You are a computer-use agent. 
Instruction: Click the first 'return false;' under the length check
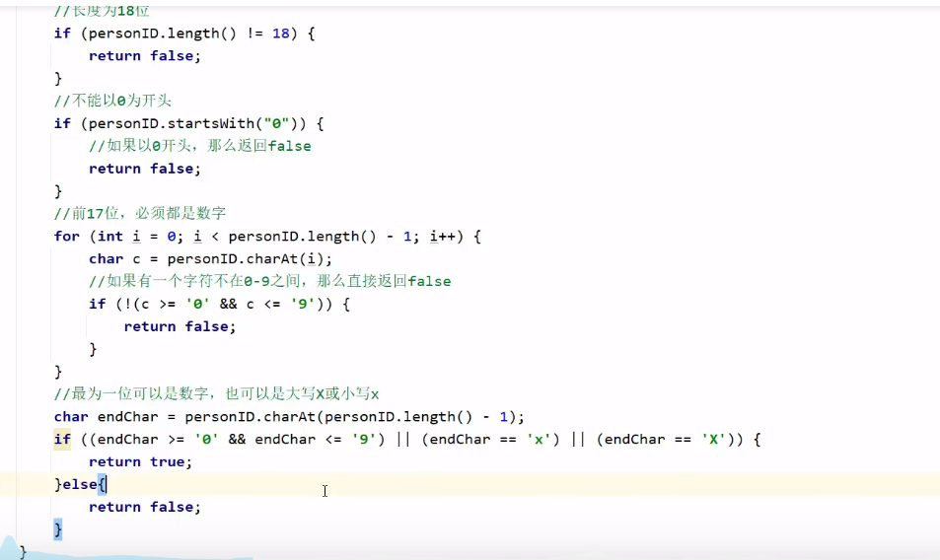click(144, 55)
